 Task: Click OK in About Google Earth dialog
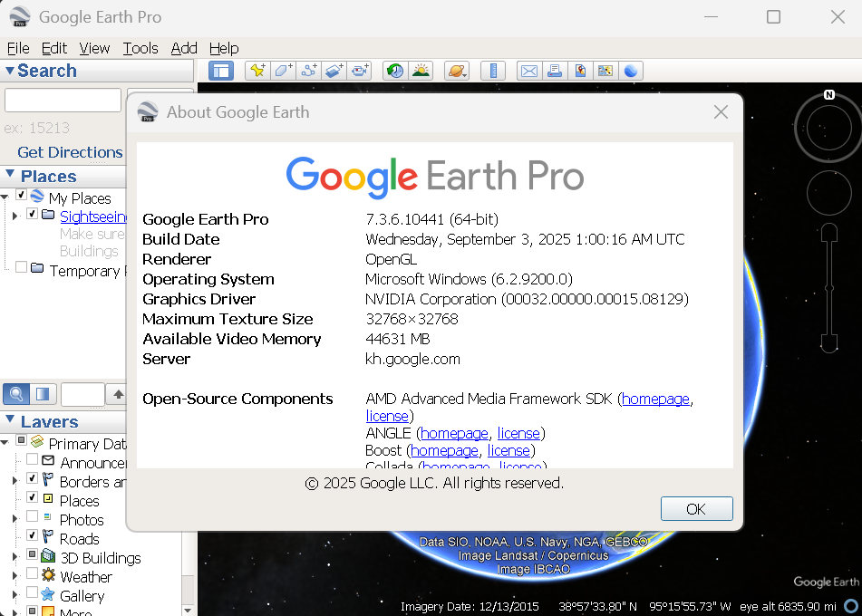coord(696,509)
